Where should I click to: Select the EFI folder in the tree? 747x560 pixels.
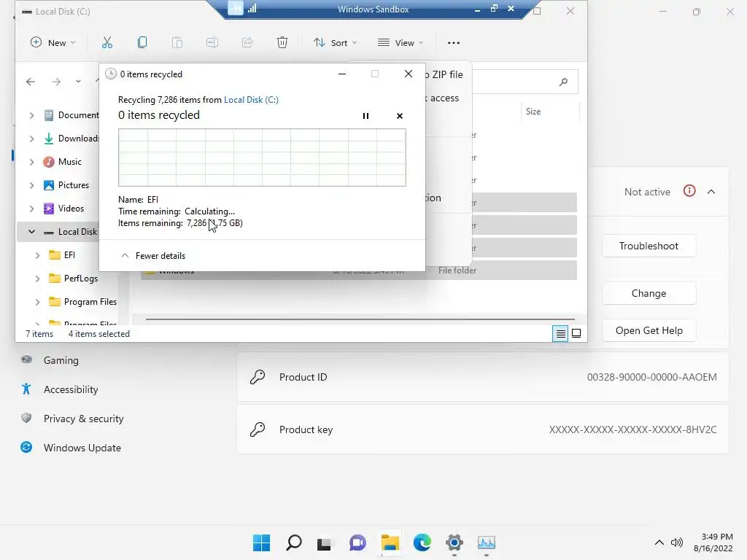point(63,254)
